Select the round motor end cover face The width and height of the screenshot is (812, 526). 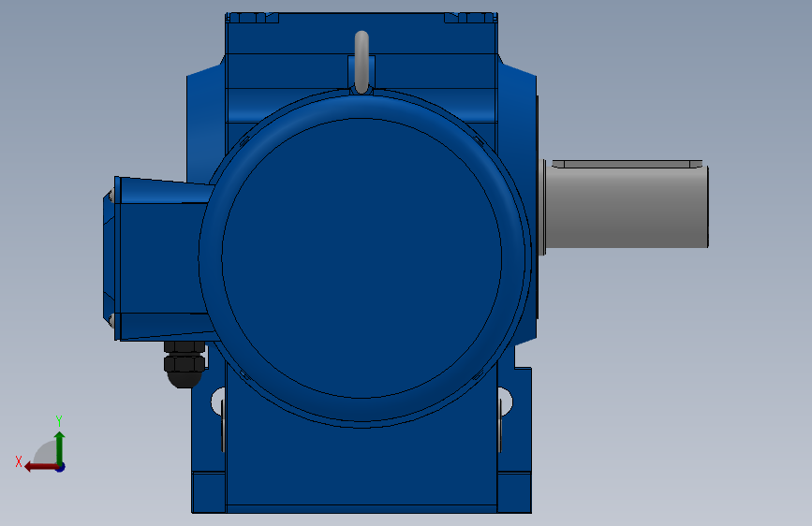(362, 258)
